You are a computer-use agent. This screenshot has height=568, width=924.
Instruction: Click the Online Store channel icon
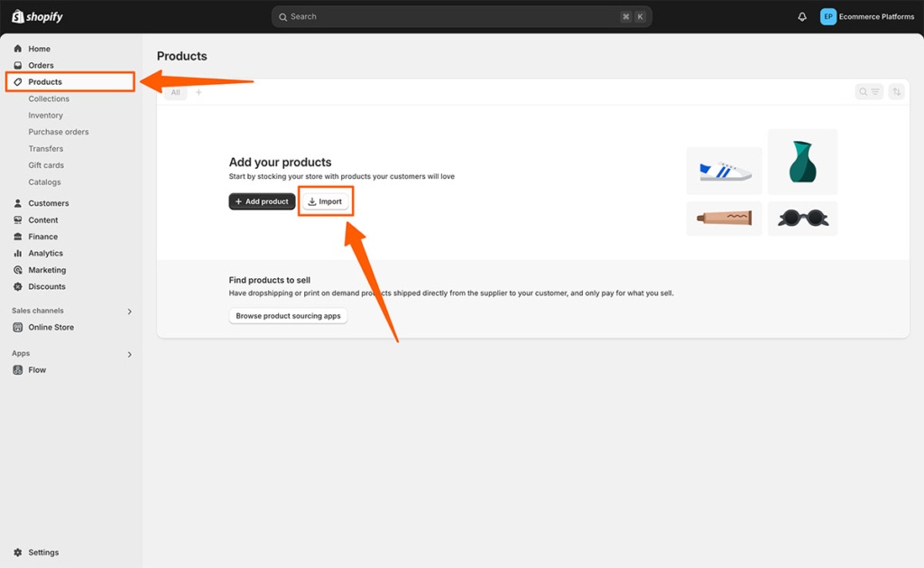[18, 327]
